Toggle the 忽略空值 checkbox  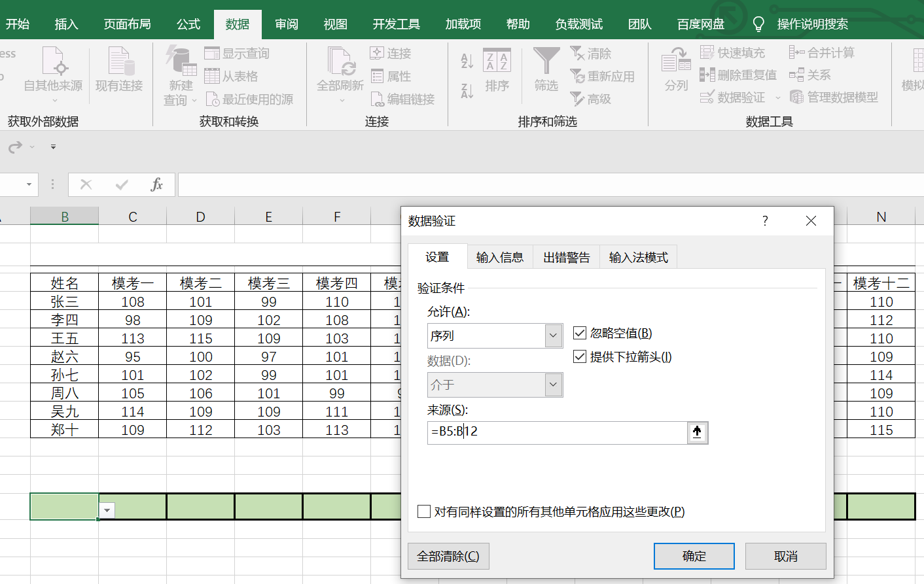[579, 333]
